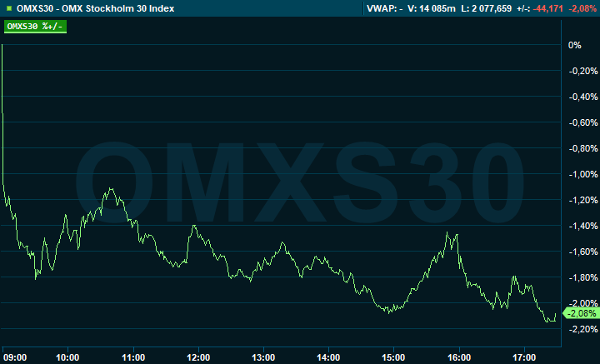
Task: Click the '-1,80%' y-axis label
Action: [x=583, y=277]
